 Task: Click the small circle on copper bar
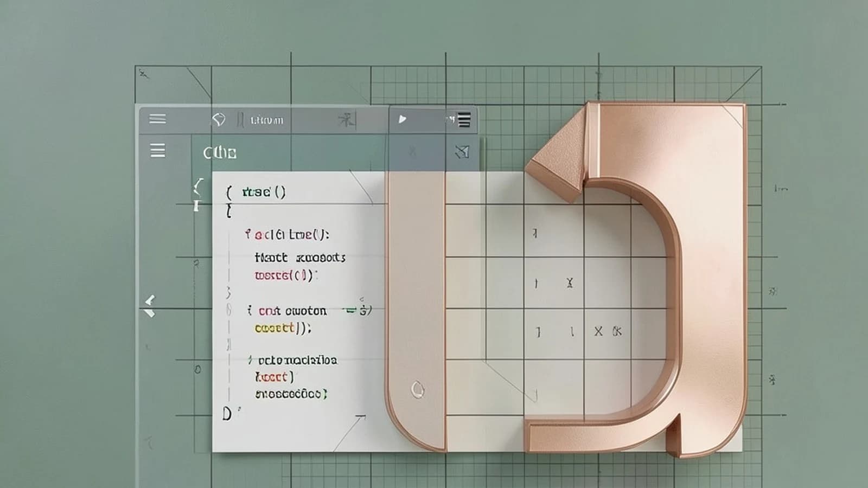tap(417, 389)
